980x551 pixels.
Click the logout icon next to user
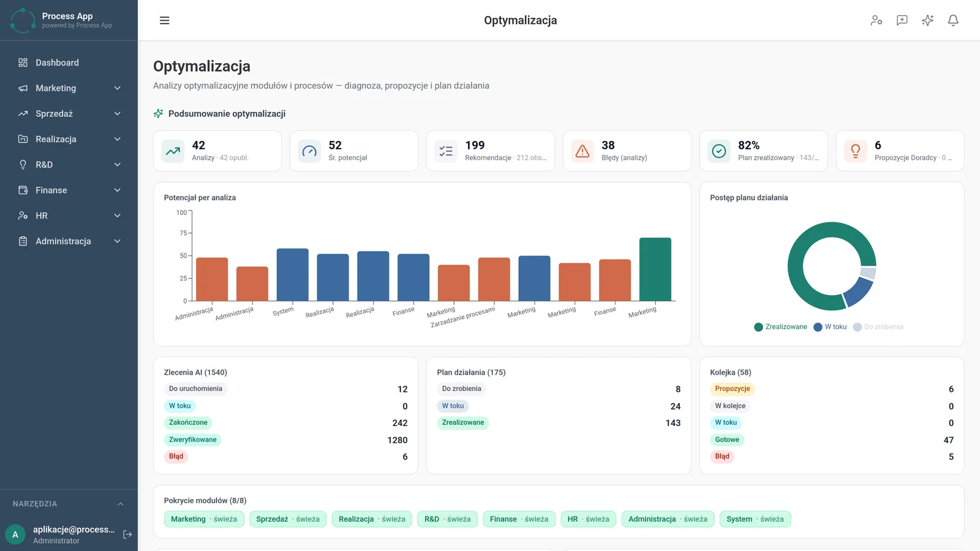127,534
